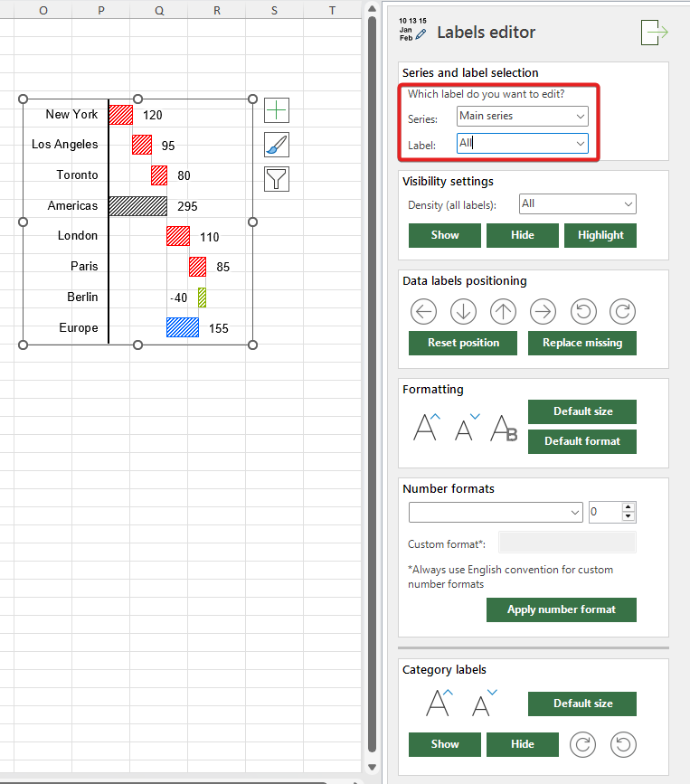Close the Labels editor panel via exit icon

pos(653,32)
